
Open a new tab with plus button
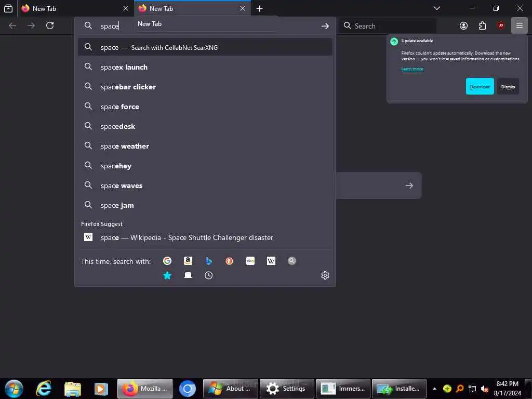[260, 8]
